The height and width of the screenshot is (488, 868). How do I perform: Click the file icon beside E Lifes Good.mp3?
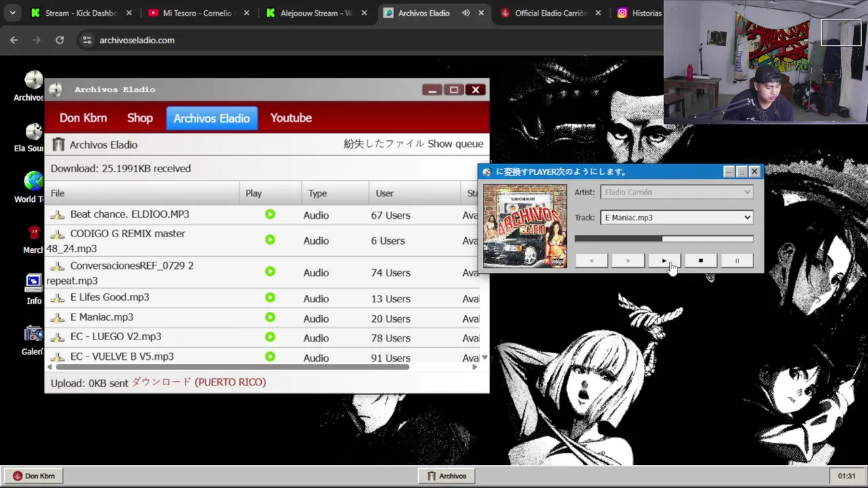pyautogui.click(x=58, y=298)
